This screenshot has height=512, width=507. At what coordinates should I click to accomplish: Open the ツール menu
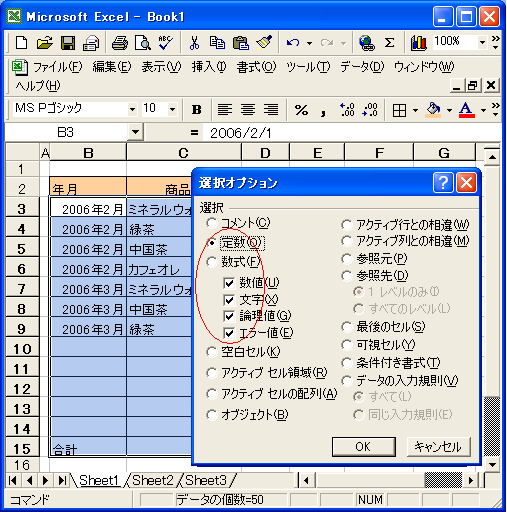coord(308,67)
